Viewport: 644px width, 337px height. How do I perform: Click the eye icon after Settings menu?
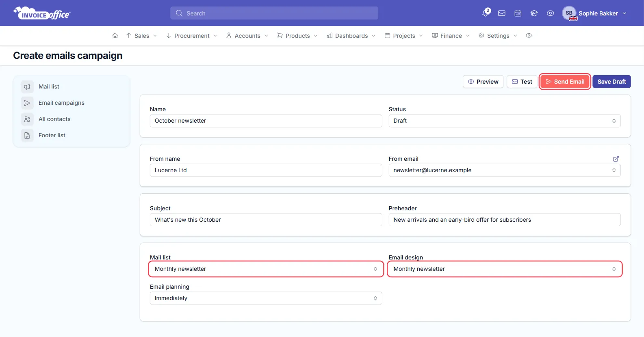pos(529,36)
